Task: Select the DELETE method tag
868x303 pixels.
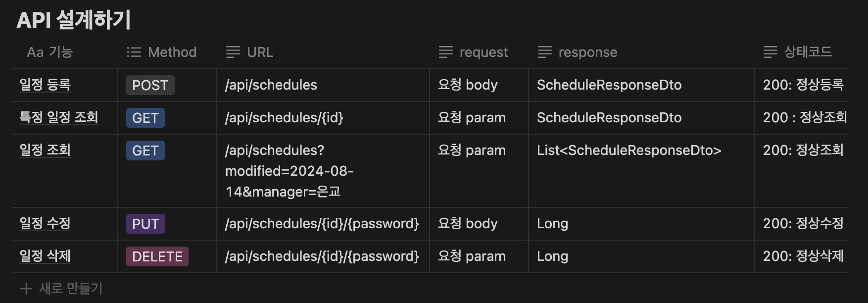Action: click(x=157, y=256)
